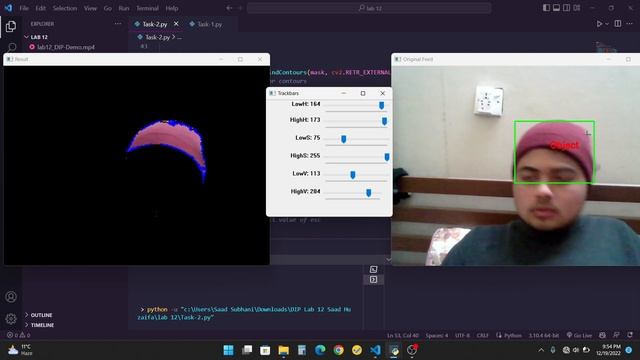Viewport: 640px width, 360px height.
Task: Adjust the LowS slider handle
Action: pos(344,139)
